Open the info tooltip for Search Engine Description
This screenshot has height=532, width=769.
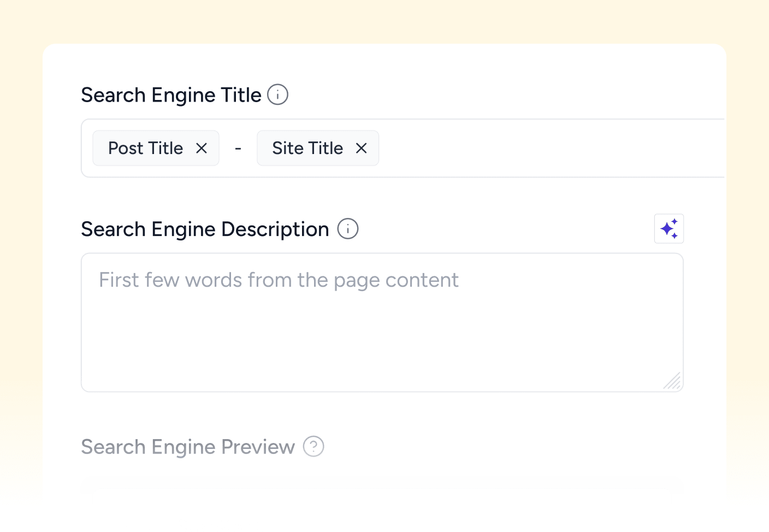347,229
